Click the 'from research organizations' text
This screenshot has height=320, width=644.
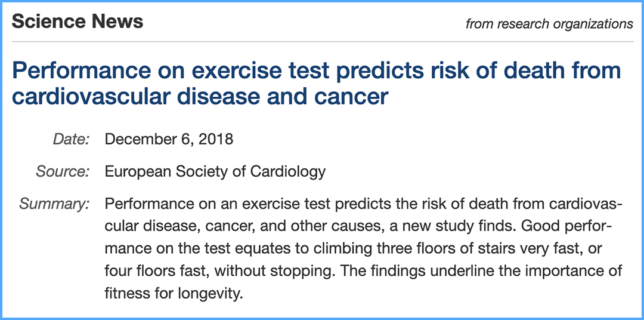pos(549,24)
